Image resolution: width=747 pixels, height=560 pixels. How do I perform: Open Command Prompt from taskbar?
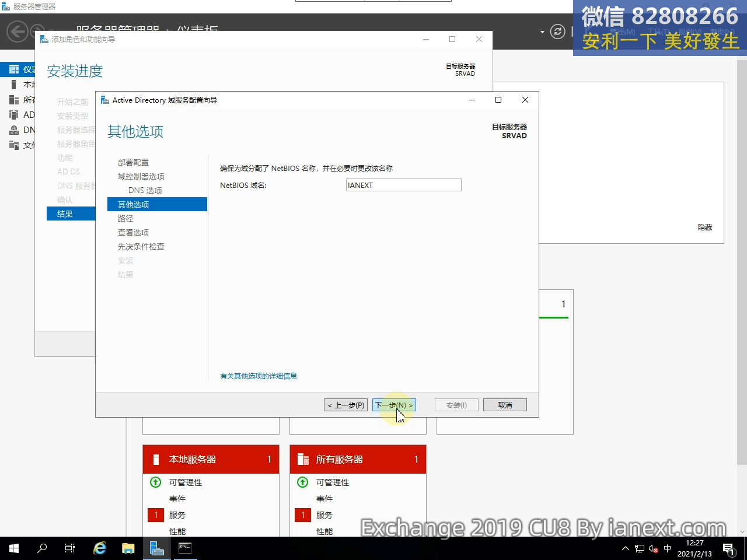(185, 548)
